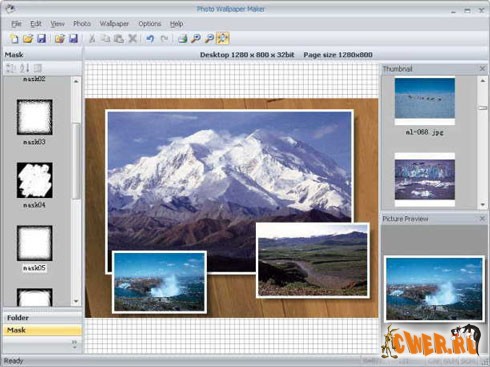Click the Mask panel header title
The width and height of the screenshot is (490, 367).
pos(14,55)
